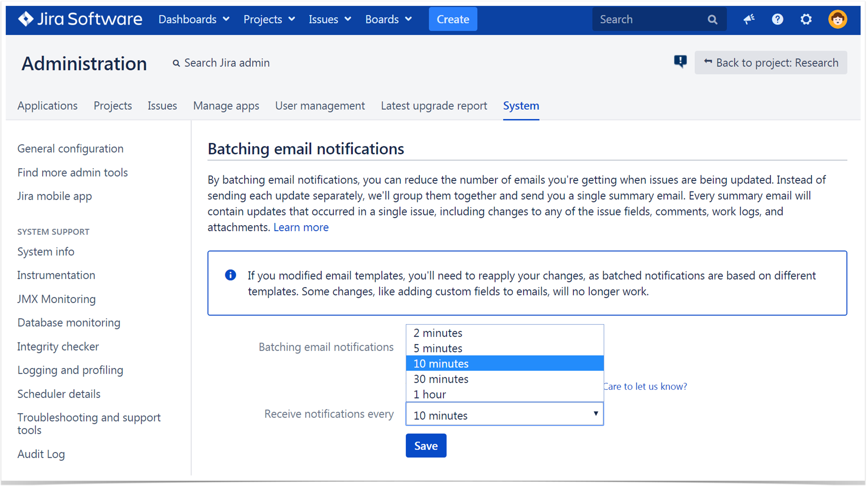Open the Boards dropdown menu
This screenshot has height=487, width=868.
(388, 19)
